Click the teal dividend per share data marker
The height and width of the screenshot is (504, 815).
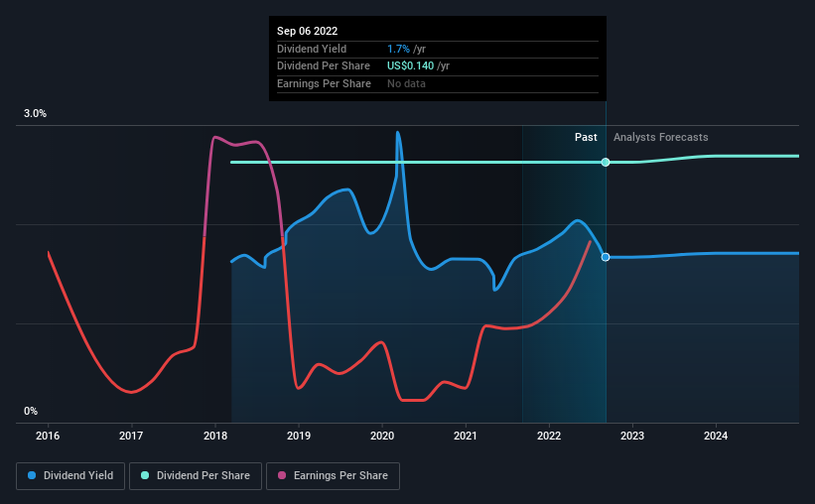(606, 162)
